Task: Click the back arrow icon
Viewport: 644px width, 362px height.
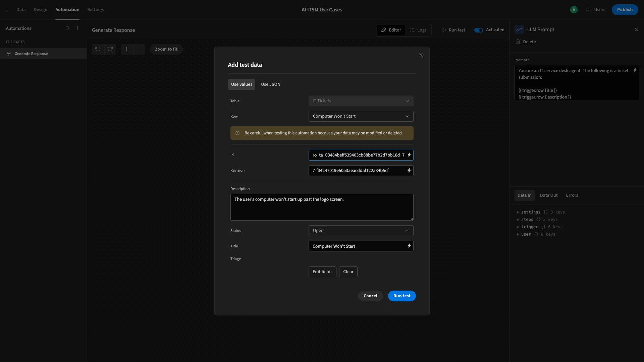Action: (8, 10)
